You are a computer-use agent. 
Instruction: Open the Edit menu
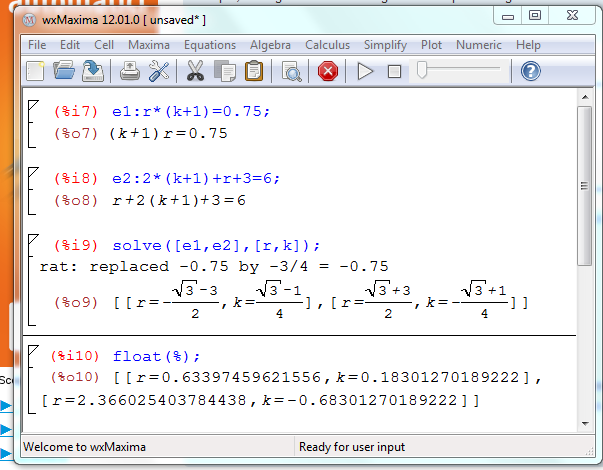click(70, 45)
